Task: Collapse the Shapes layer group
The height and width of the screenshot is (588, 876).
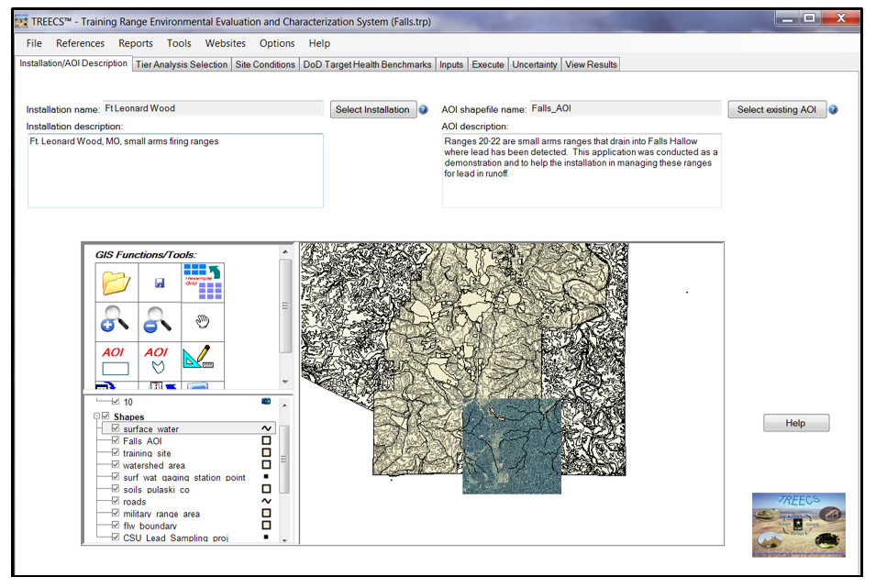Action: [94, 416]
